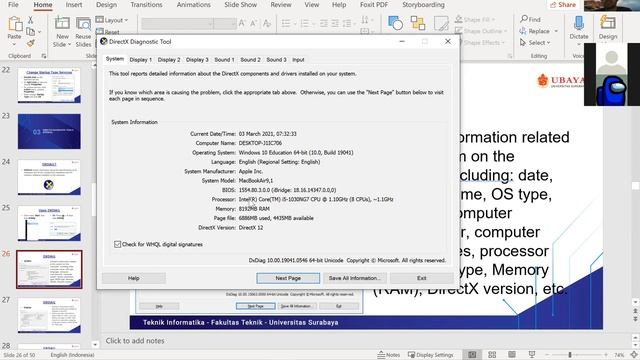This screenshot has width=640, height=360.
Task: Click the Clipboard dialog launcher
Action: 44,56
